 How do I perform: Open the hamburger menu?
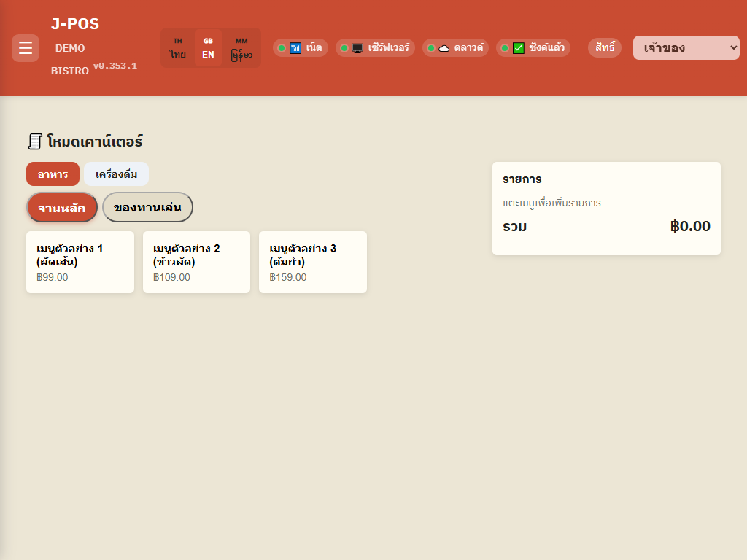click(26, 47)
